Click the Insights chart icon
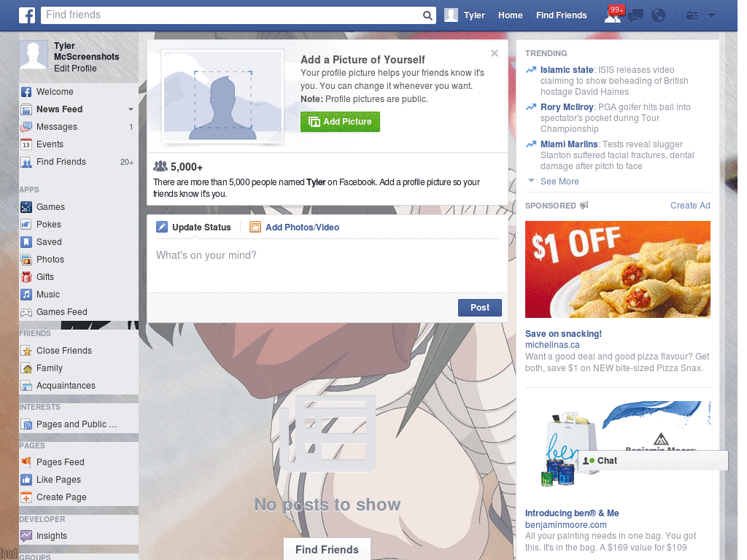The width and height of the screenshot is (747, 560). coord(26,536)
